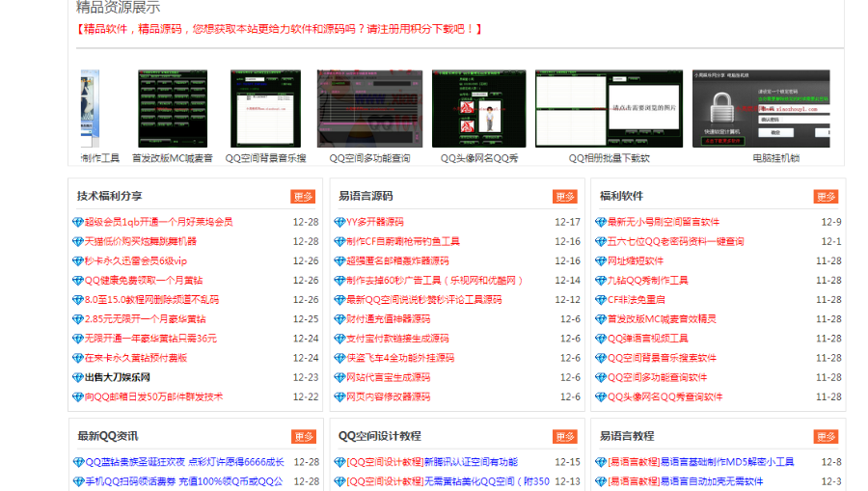
Task: Click diamond icon beside QQ蓝钻贵族圣诞狂欢夜
Action: coord(79,462)
